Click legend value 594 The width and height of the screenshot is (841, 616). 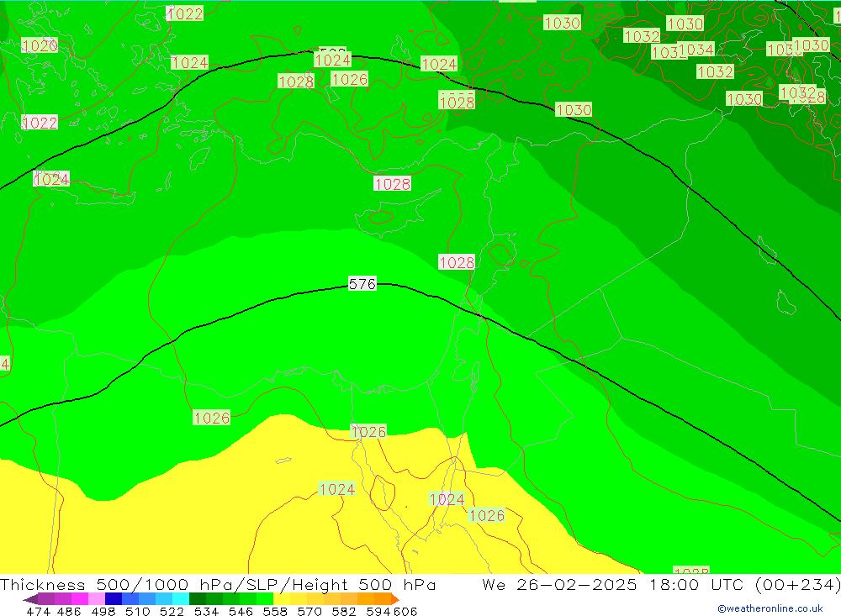pyautogui.click(x=378, y=611)
